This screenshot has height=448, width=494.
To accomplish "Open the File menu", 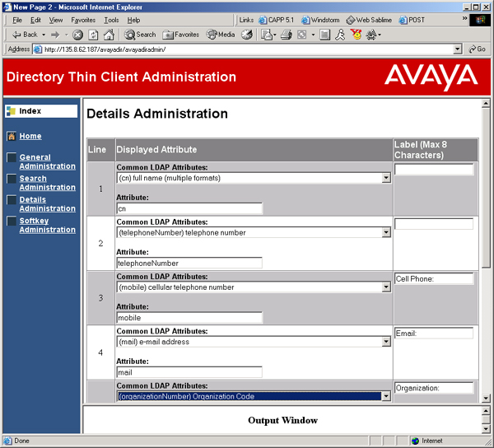I will (x=17, y=20).
